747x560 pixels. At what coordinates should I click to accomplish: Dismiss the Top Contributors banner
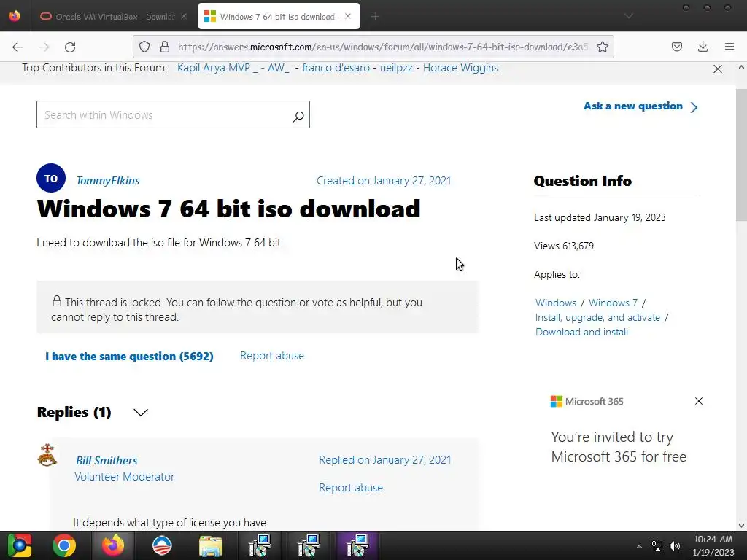click(x=718, y=69)
